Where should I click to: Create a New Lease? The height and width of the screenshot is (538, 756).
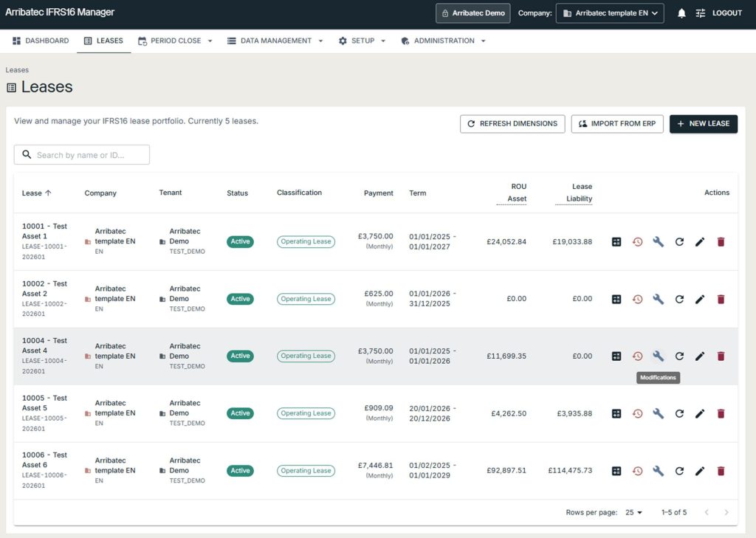pos(704,124)
